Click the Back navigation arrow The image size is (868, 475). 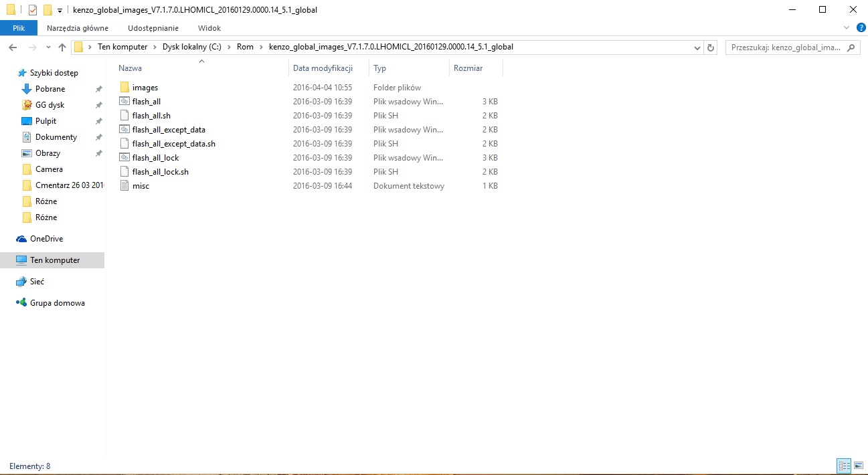(x=13, y=47)
